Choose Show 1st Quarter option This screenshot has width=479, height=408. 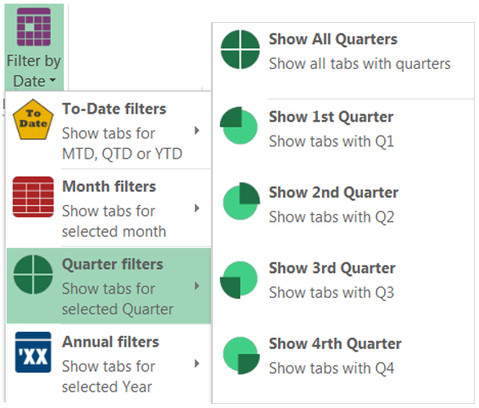[x=343, y=129]
